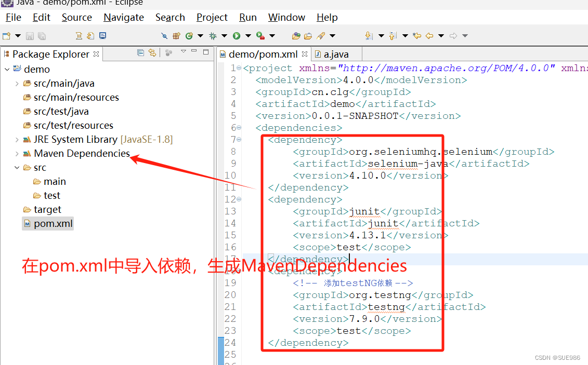
Task: Maximize the Package Explorer view
Action: click(x=205, y=53)
